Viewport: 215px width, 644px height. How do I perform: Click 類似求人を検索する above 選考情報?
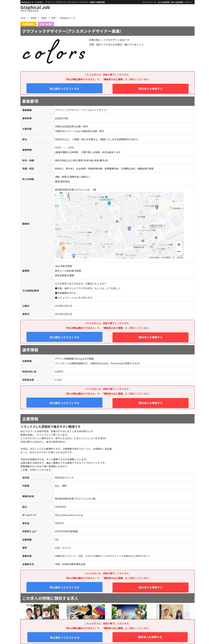pos(150,337)
